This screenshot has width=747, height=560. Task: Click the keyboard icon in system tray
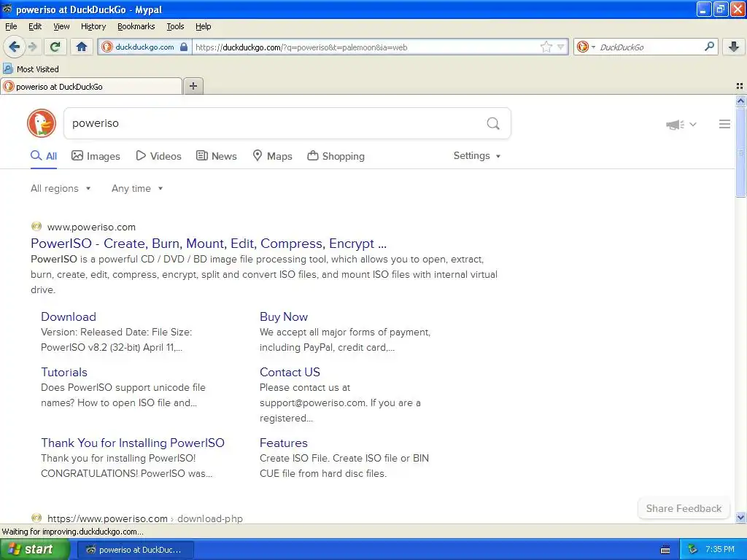(665, 550)
